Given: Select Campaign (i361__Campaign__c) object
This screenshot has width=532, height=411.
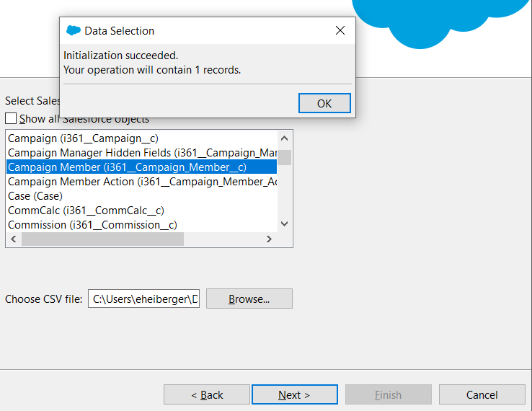Looking at the screenshot, I should pos(142,138).
